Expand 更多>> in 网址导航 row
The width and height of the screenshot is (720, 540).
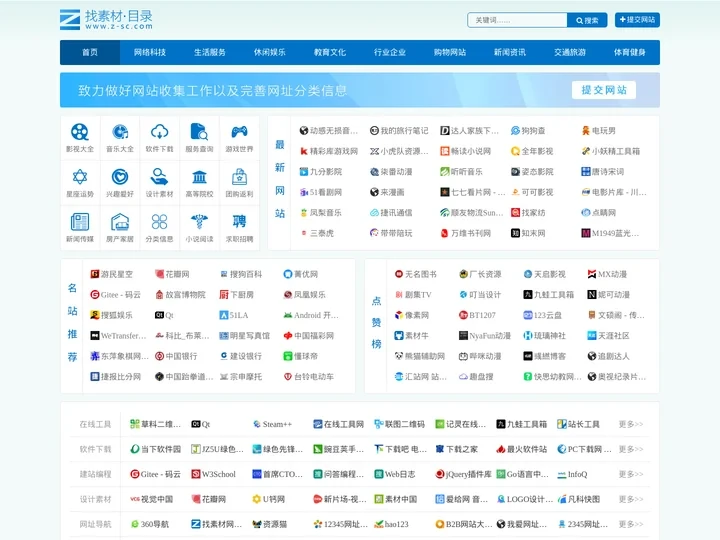pyautogui.click(x=631, y=524)
